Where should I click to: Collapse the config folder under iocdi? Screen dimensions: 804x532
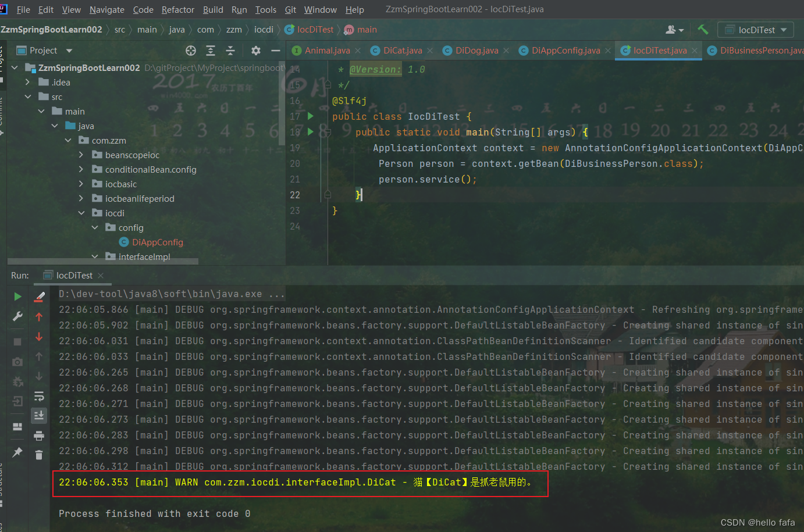(x=94, y=228)
